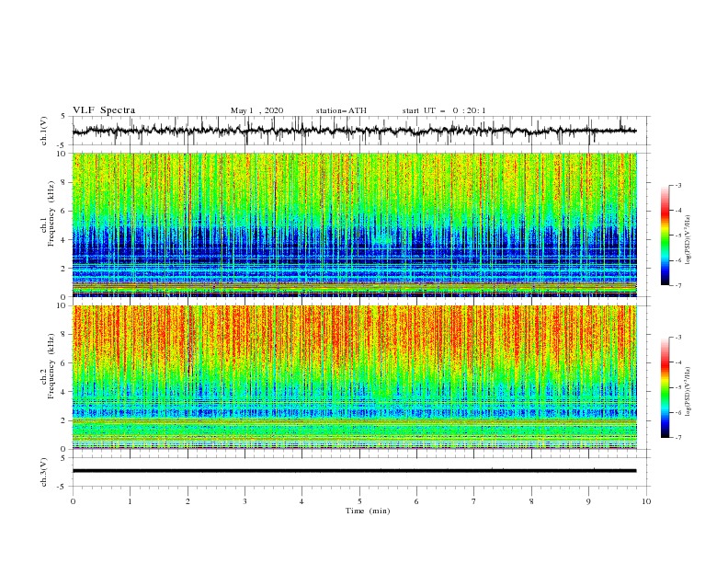
Task: Select the date text "May 1 , 2020"
Action: [x=256, y=110]
